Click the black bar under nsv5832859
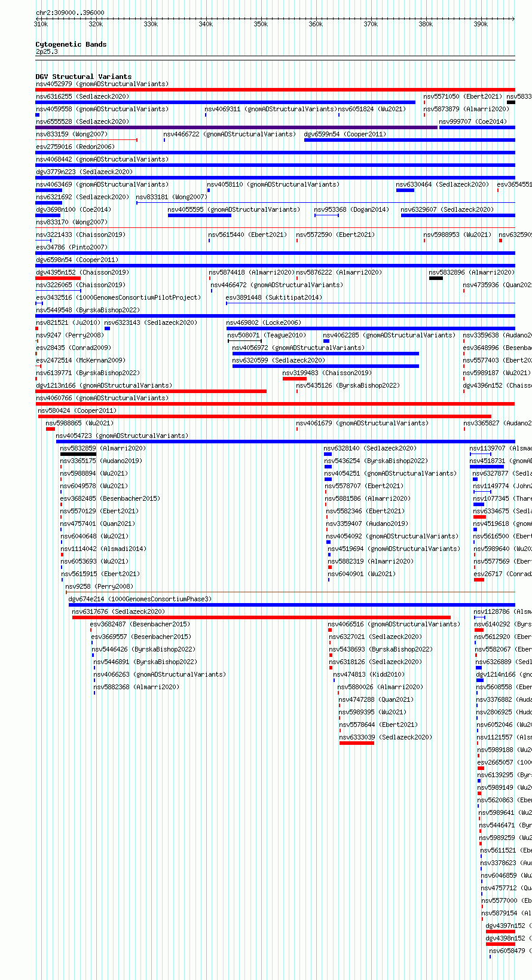Viewport: 532px width, 980px height. [x=78, y=454]
